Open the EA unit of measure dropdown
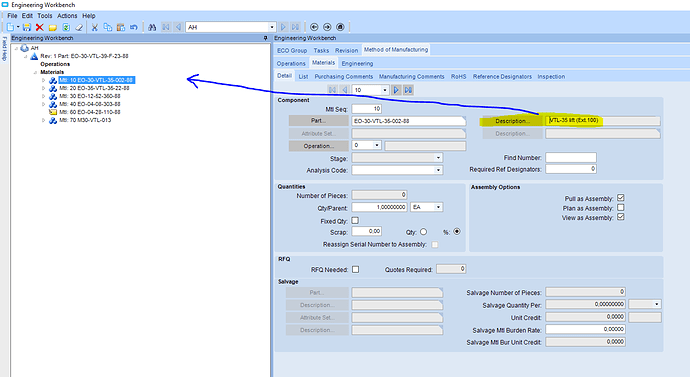The height and width of the screenshot is (377, 690). 438,207
